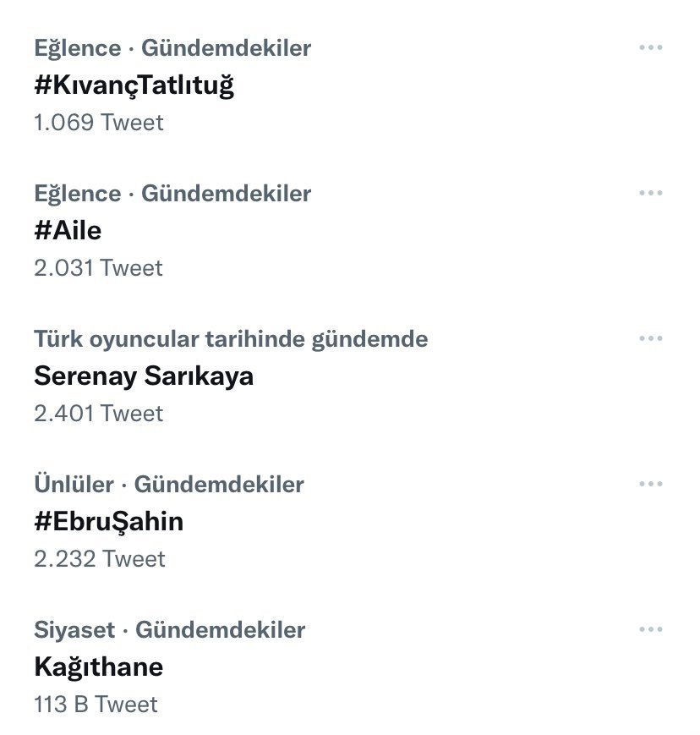Select the Ünlüler · Gündemdekiler category label
Image resolution: width=700 pixels, height=735 pixels.
[168, 485]
